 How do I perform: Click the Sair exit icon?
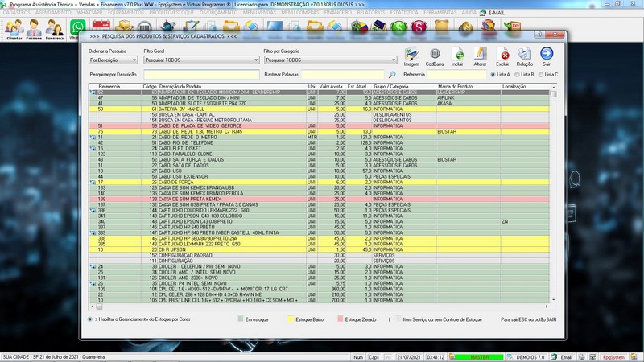[x=547, y=55]
